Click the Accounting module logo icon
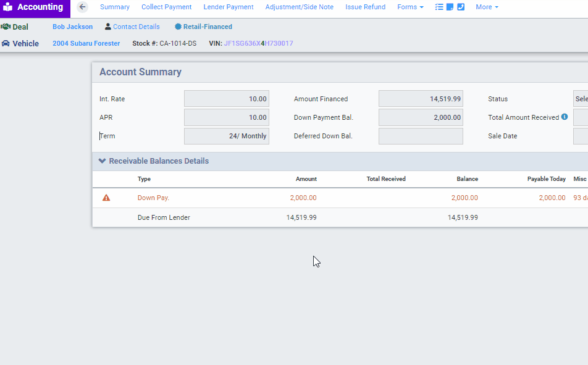The width and height of the screenshot is (588, 365). (x=8, y=7)
